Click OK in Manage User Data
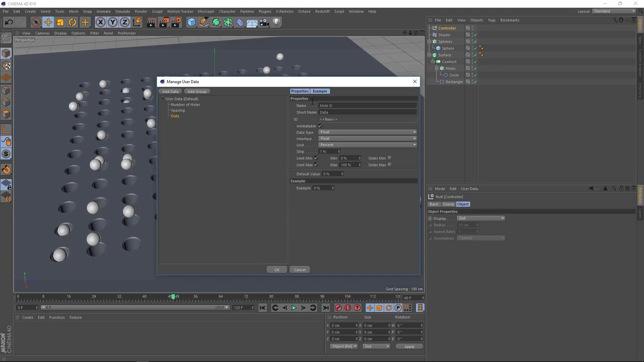This screenshot has width=644, height=362. [277, 270]
